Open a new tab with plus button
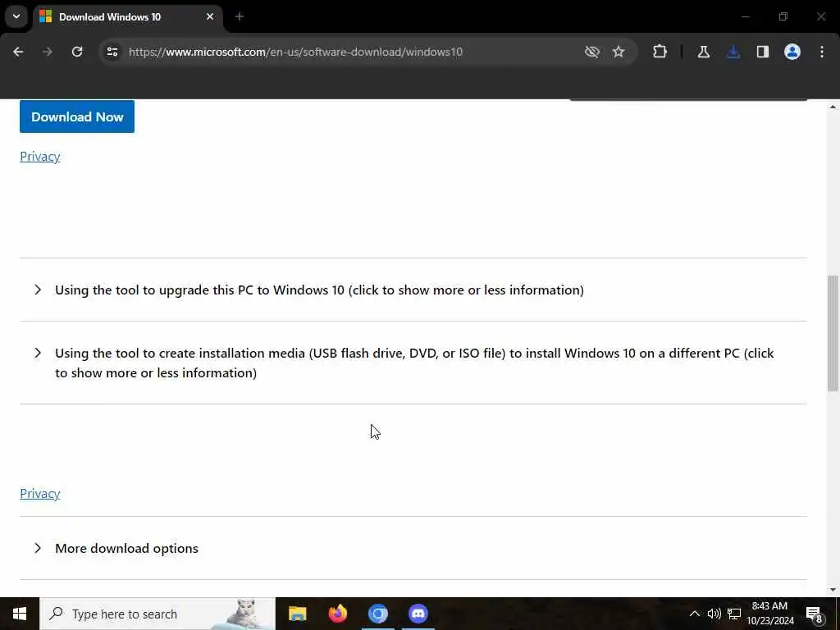840x630 pixels. click(240, 16)
